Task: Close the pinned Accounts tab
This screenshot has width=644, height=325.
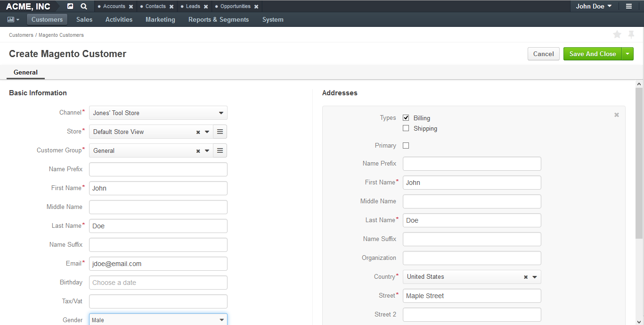Action: point(131,7)
